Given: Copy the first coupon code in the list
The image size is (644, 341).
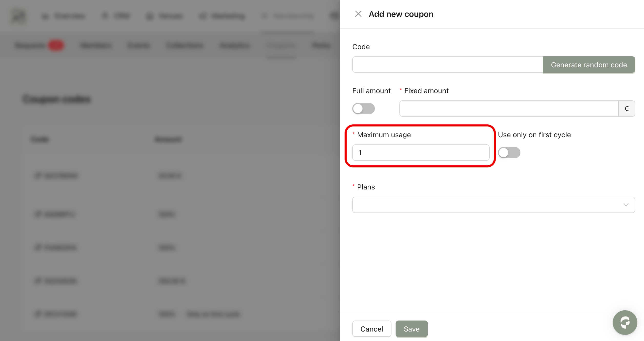Looking at the screenshot, I should pyautogui.click(x=38, y=176).
